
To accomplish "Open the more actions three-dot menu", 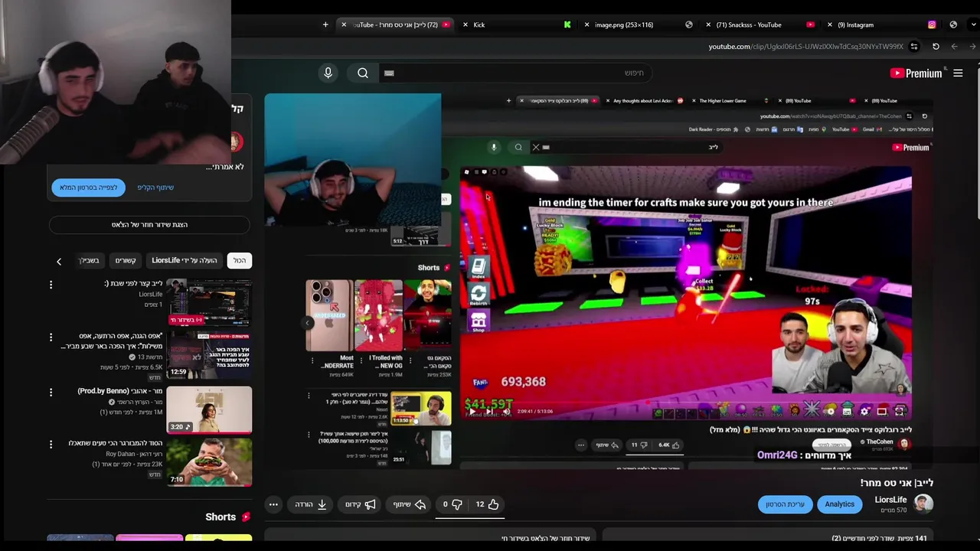I will click(x=273, y=504).
